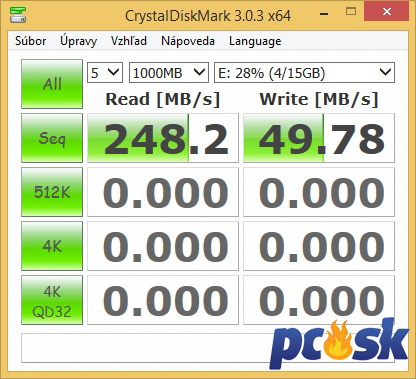Open the Vzhľad menu

click(129, 41)
